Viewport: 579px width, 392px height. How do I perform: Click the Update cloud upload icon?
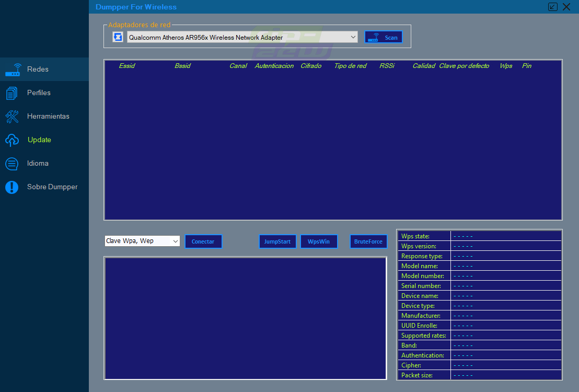12,140
